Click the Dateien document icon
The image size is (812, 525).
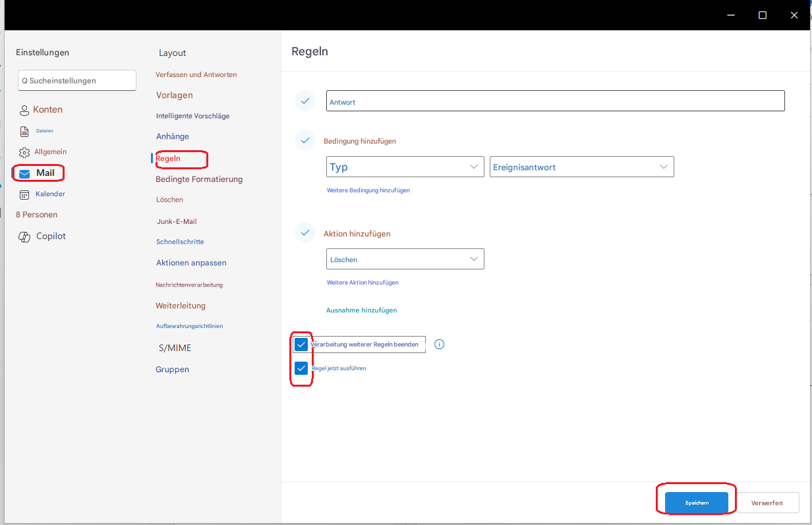point(24,131)
